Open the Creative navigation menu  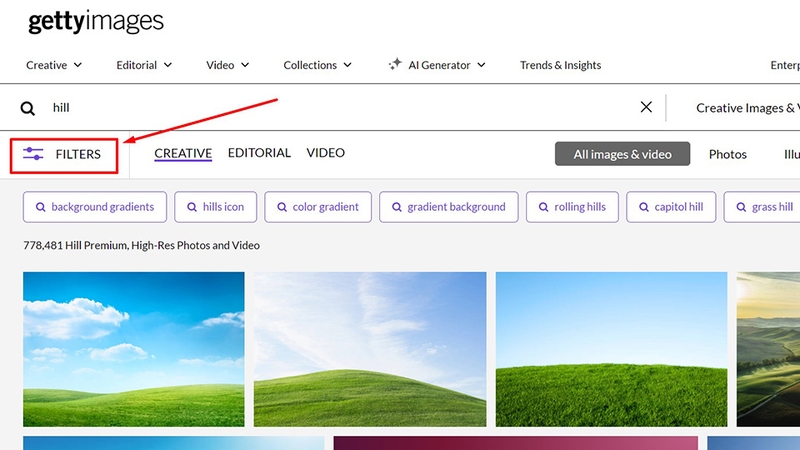pyautogui.click(x=54, y=65)
